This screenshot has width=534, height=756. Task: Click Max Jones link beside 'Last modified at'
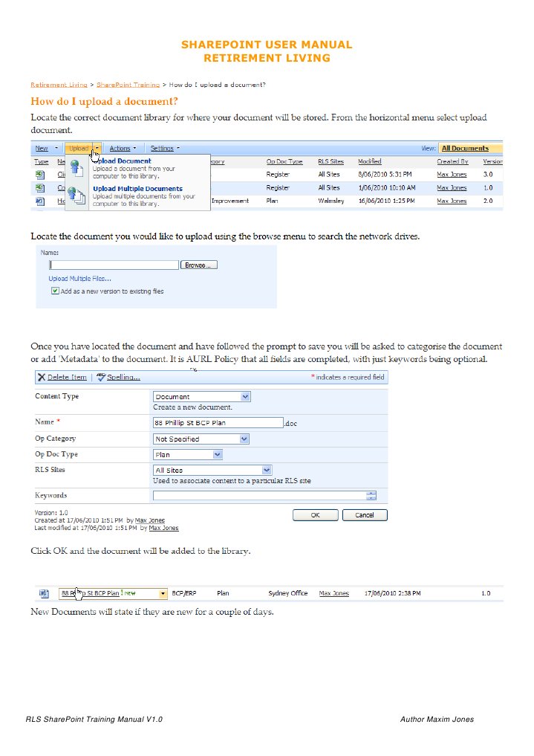(163, 528)
